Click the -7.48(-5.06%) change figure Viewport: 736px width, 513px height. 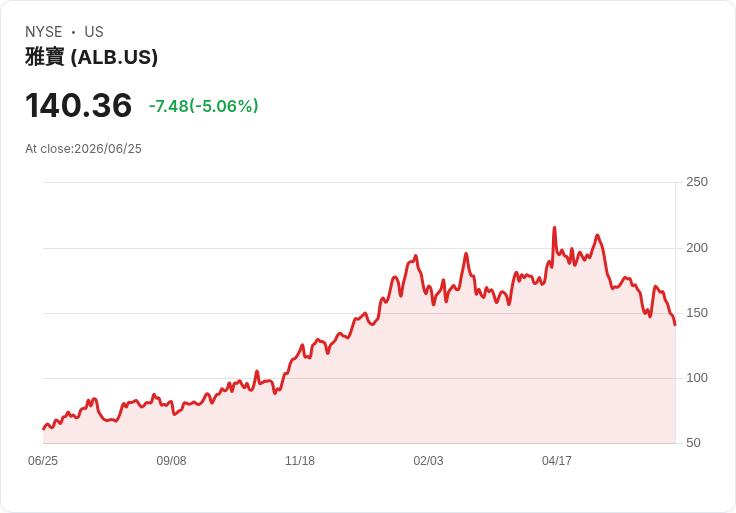204,106
